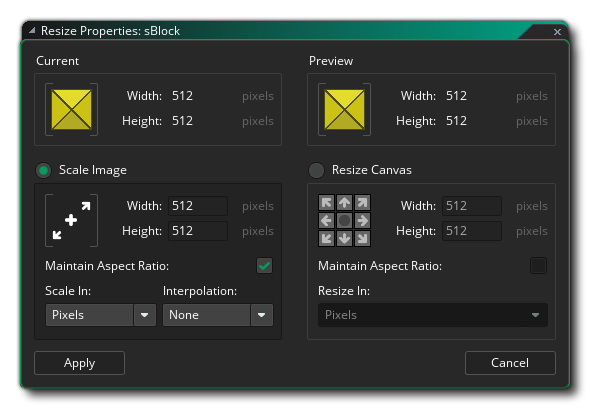Click the Scale Image arrows icon
Viewport: 590px width, 409px height.
(71, 220)
